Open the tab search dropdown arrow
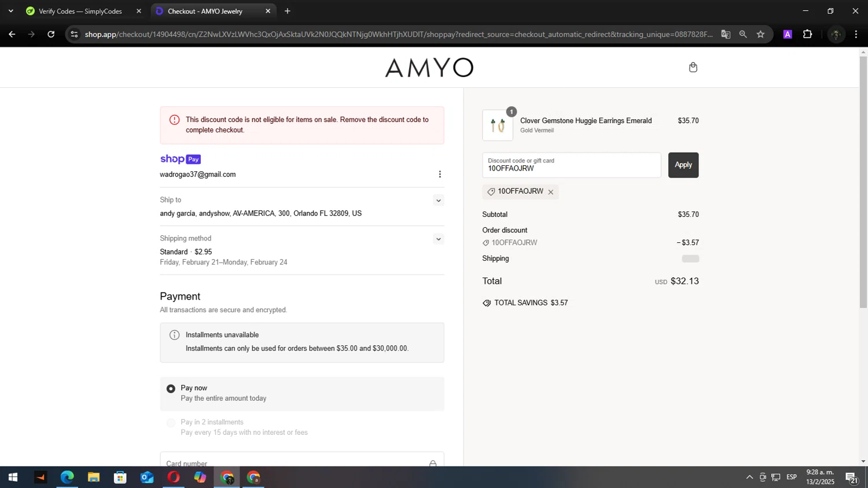The width and height of the screenshot is (868, 488). (x=10, y=11)
